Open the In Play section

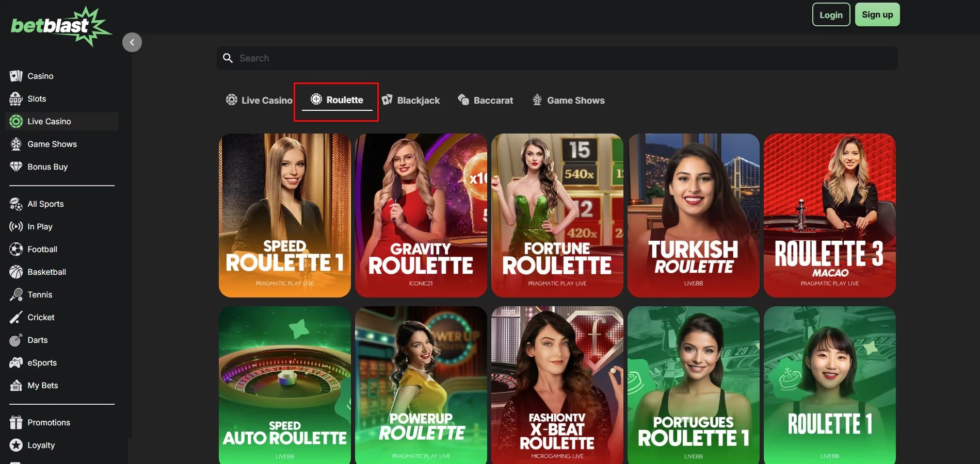pos(62,226)
